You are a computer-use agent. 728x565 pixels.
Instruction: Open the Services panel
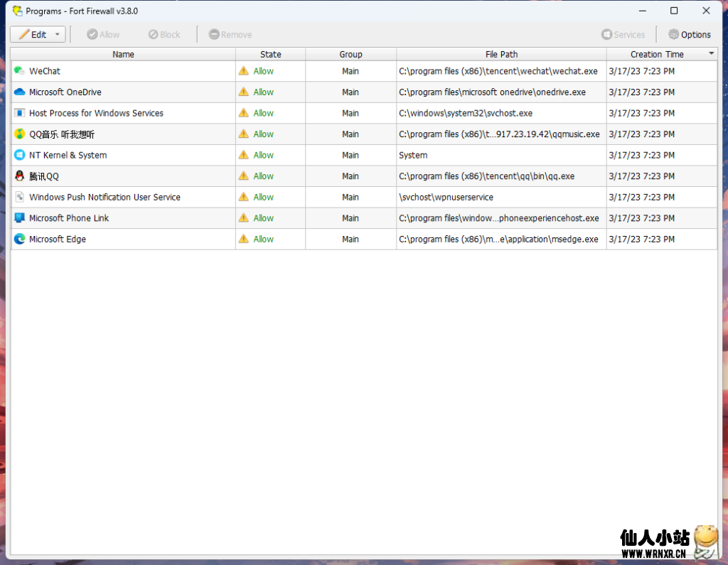click(x=623, y=34)
